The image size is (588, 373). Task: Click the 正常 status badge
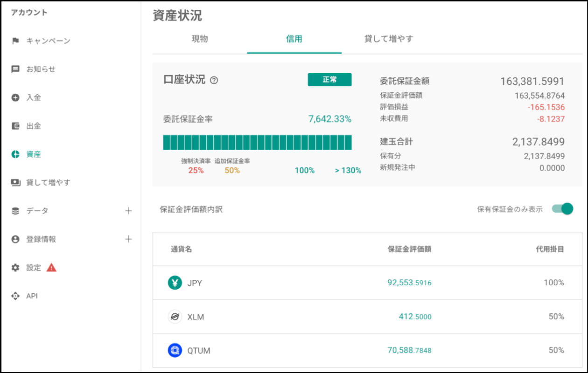[329, 80]
